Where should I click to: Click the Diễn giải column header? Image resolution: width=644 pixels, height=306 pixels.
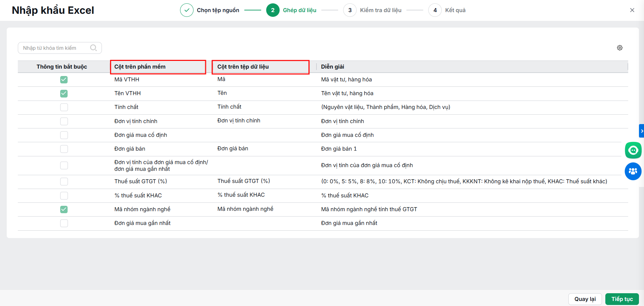[333, 67]
